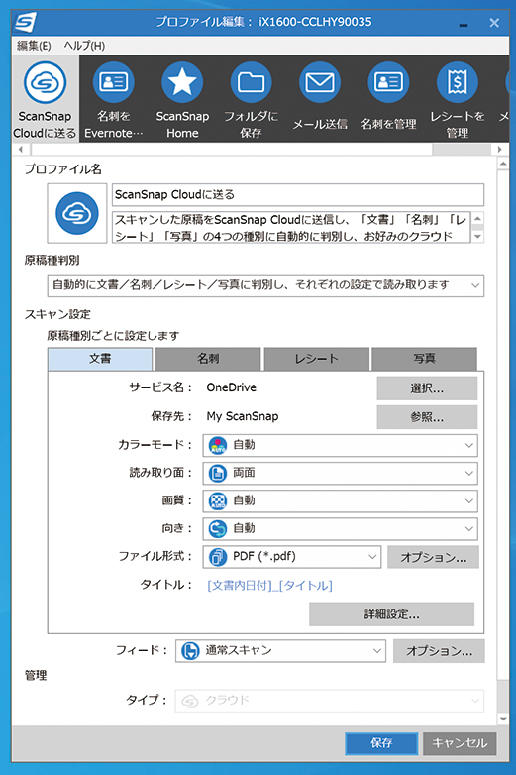Switch to the 文書 tab

100,359
